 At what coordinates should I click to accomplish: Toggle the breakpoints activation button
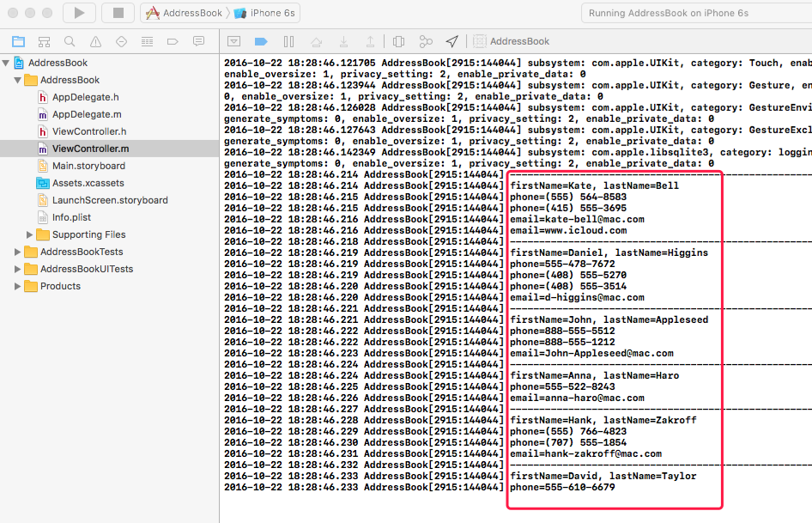tap(260, 41)
